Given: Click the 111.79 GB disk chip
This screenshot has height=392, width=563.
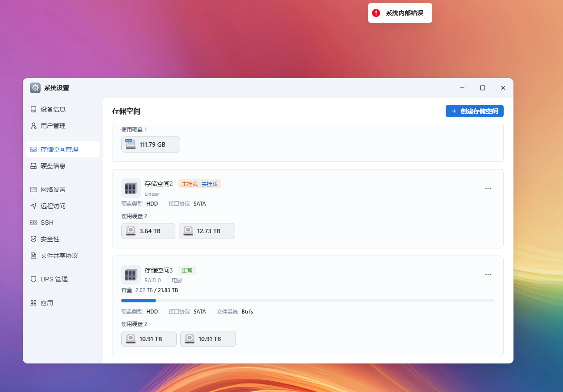Looking at the screenshot, I should pos(151,144).
